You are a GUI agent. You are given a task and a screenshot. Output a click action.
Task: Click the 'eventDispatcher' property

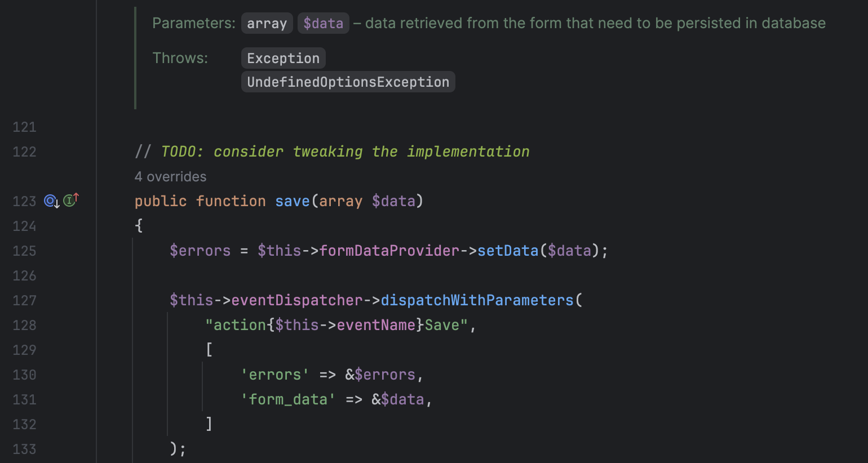tap(296, 300)
